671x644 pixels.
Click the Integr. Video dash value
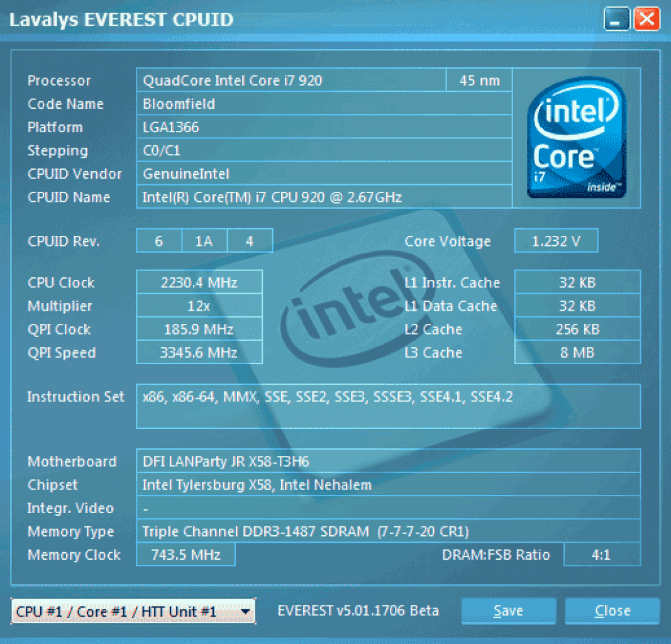click(x=388, y=508)
